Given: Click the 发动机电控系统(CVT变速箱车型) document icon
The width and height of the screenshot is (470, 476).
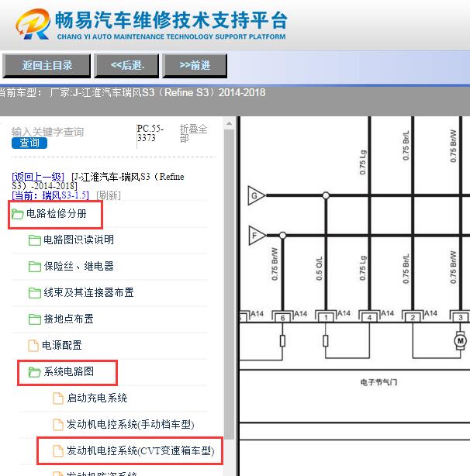Looking at the screenshot, I should 58,451.
